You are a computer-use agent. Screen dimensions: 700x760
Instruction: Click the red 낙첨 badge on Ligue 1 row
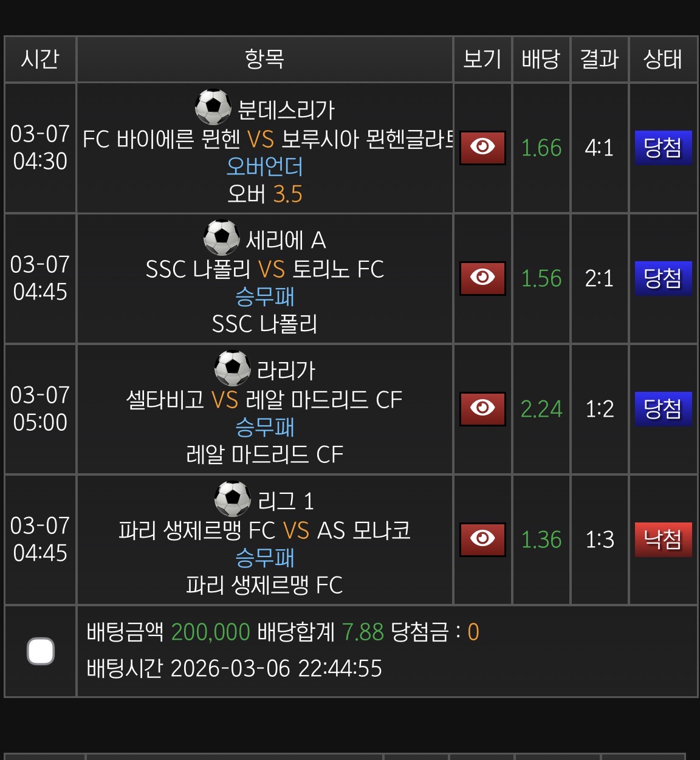(x=662, y=539)
